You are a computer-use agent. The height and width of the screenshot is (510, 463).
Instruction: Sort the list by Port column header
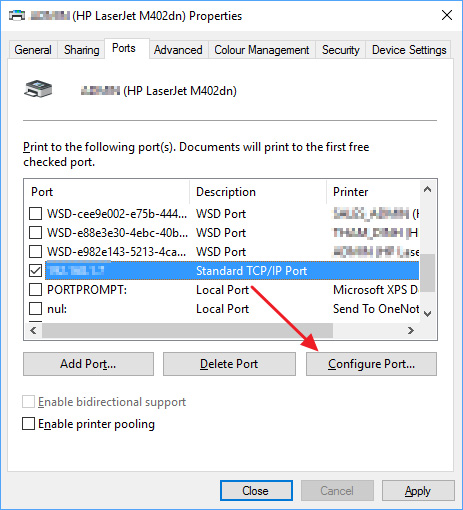[107, 192]
